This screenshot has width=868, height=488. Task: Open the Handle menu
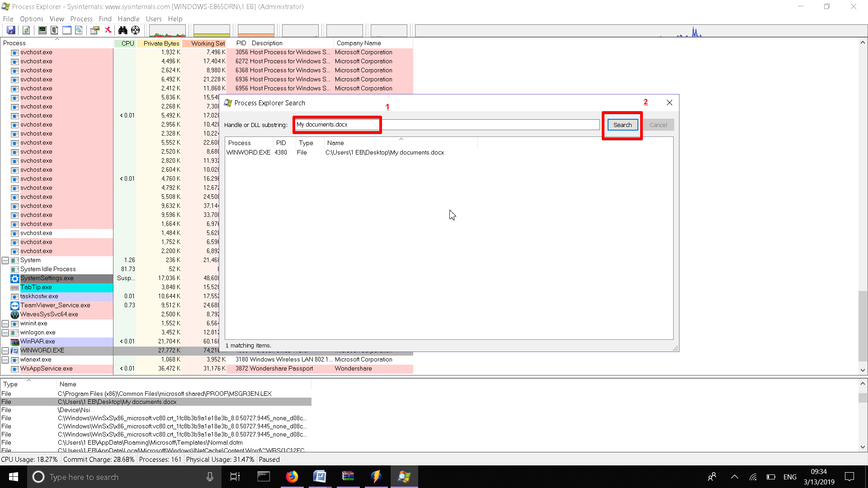tap(128, 19)
